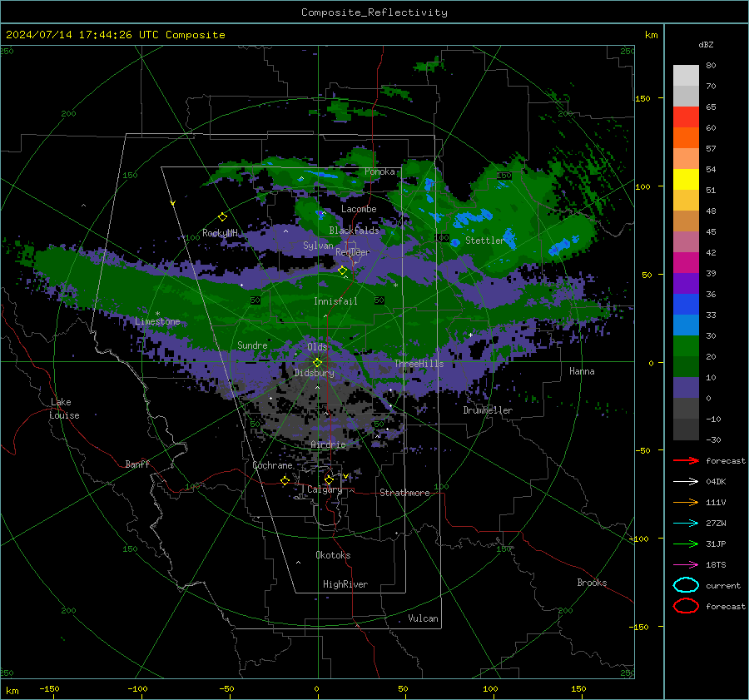This screenshot has height=700, width=749.
Task: Click the Lake Louise label
Action: 64,409
